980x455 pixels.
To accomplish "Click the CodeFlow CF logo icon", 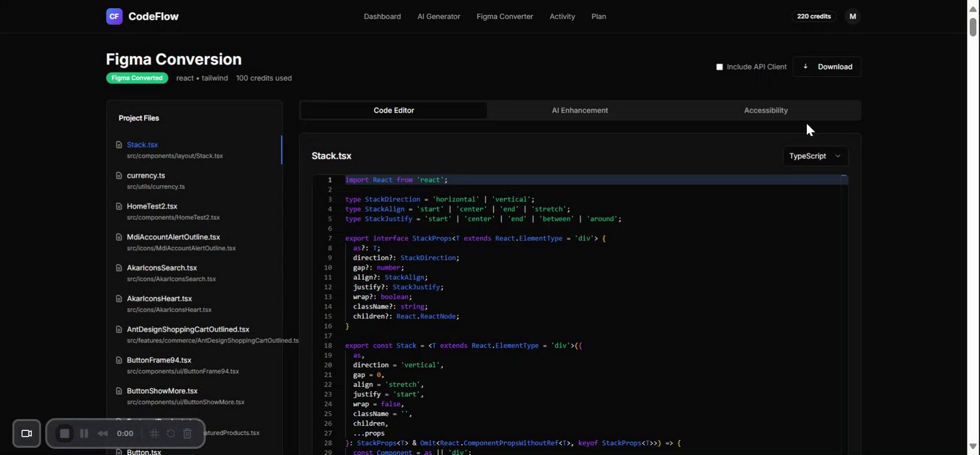I will (114, 16).
